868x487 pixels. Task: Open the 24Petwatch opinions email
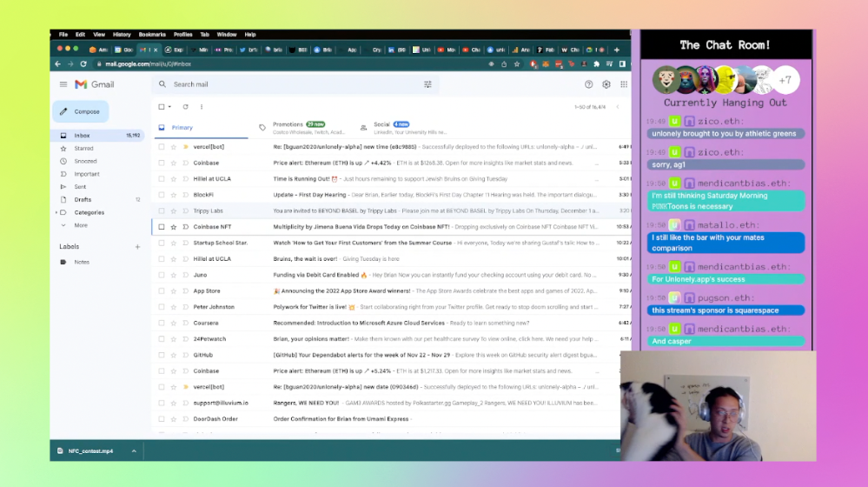(392, 339)
